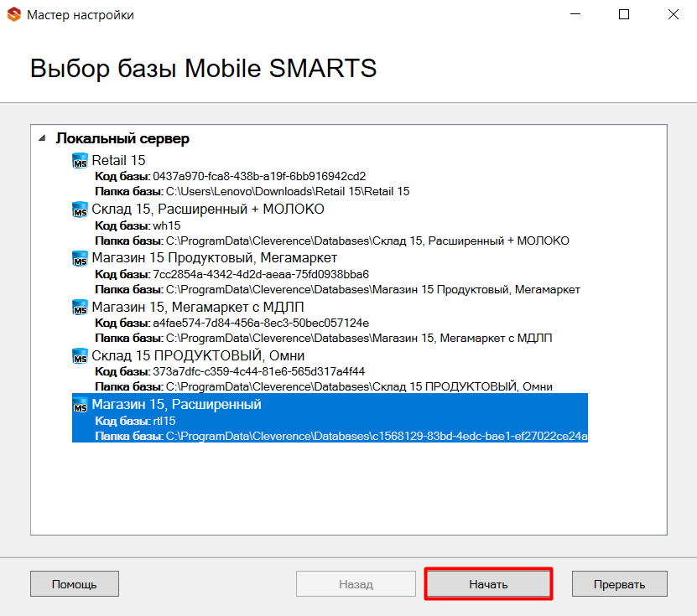Screen dimensions: 697x616
Task: Select Магазин 15, Мегамаркет с МДЛП database
Action: pyautogui.click(x=198, y=307)
